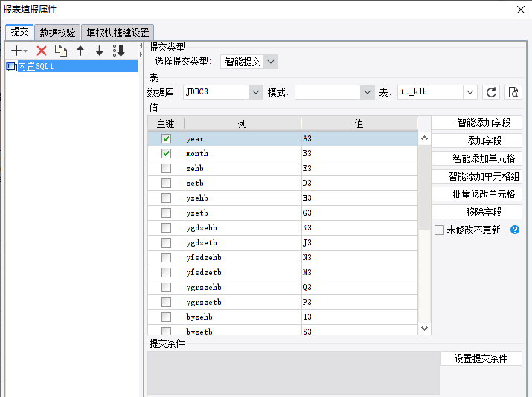Select the ygrzzetb column cell
Screen dimensions: 532x397
[243, 302]
